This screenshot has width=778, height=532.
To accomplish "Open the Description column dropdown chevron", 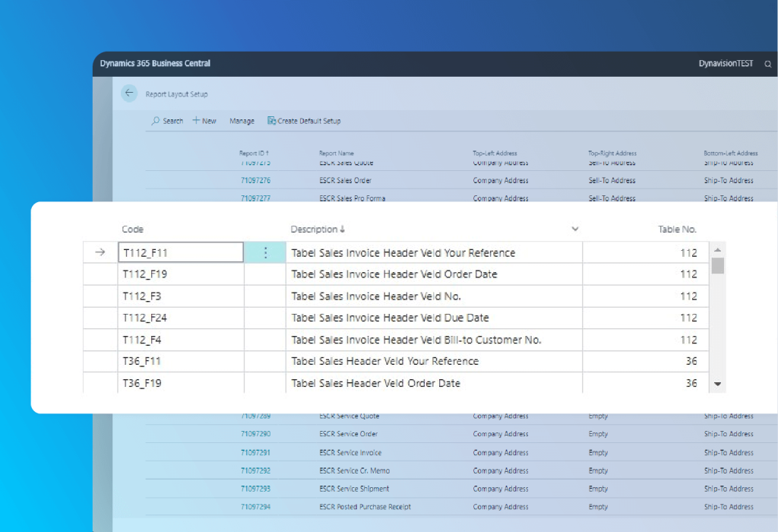I will [575, 229].
